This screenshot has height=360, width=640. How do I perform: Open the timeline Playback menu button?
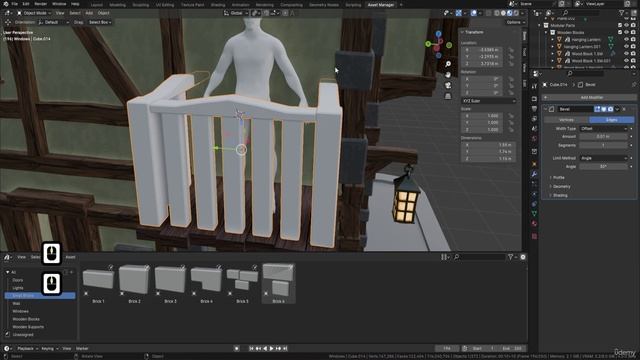(x=27, y=349)
